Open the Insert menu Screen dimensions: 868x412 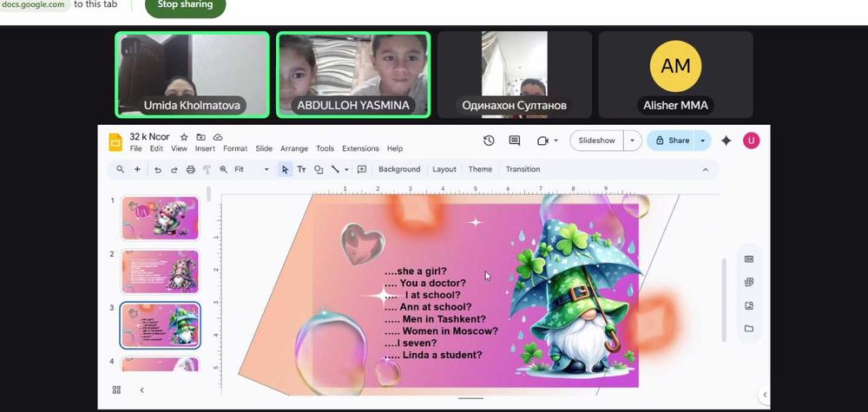(205, 149)
